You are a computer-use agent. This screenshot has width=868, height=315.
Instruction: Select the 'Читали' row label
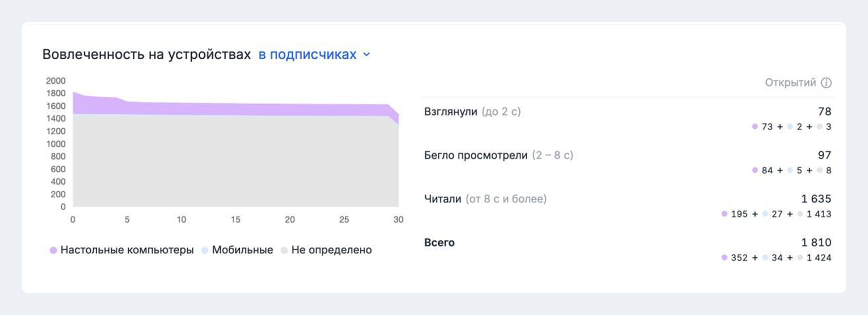tap(442, 199)
